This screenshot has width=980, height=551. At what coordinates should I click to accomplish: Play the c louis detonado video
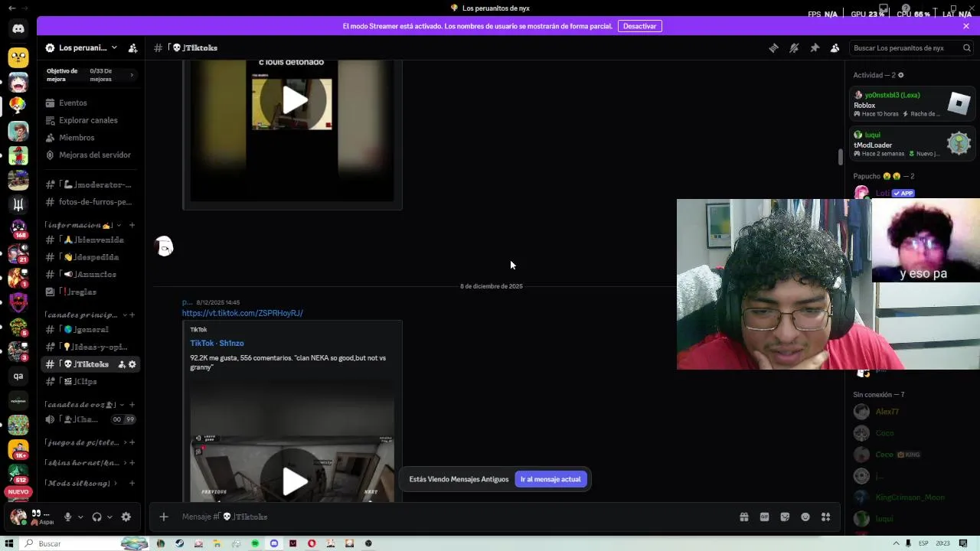[295, 100]
